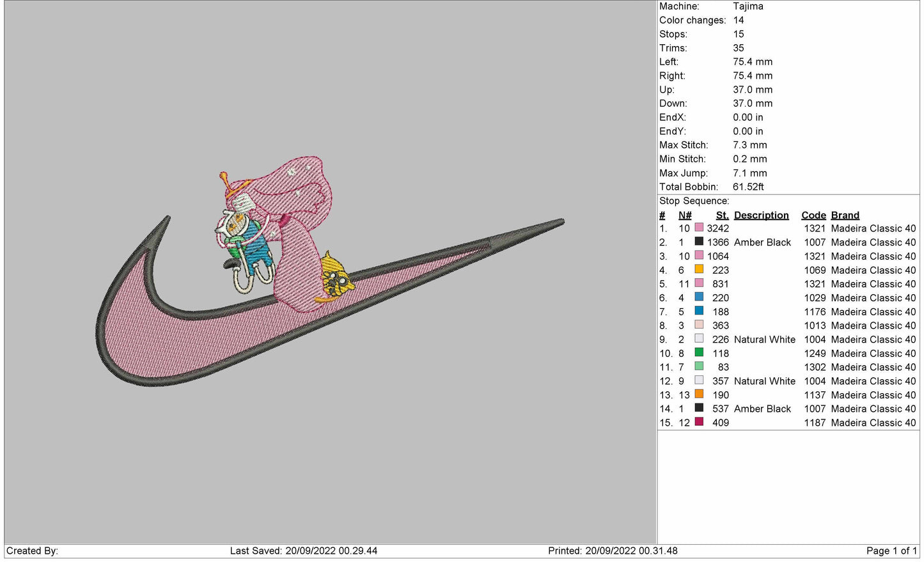The height and width of the screenshot is (562, 924).
Task: Click the Code column header
Action: click(813, 215)
